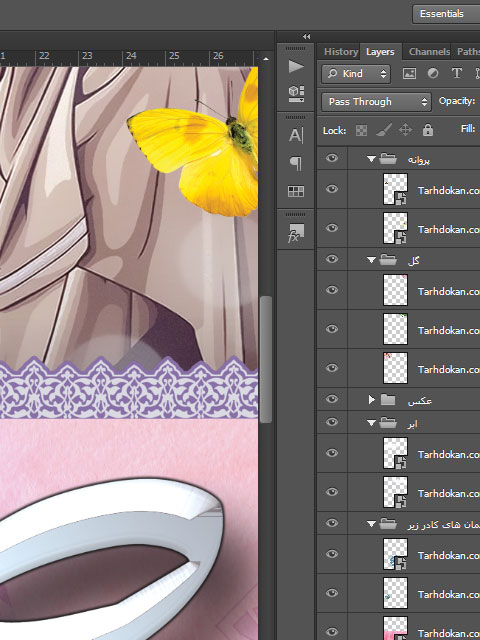Hide the first layer inside the پروانه group

332,189
